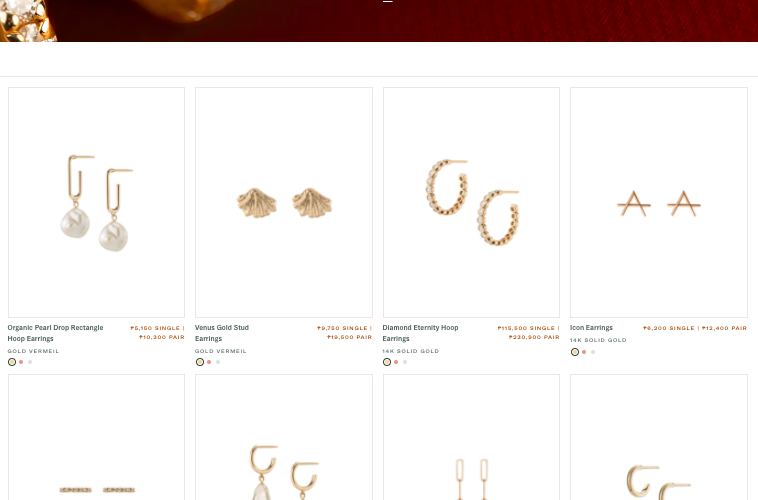Choose rose gold swatch for Diamond Eternity Hoop Earrings
This screenshot has width=758, height=500.
point(396,362)
